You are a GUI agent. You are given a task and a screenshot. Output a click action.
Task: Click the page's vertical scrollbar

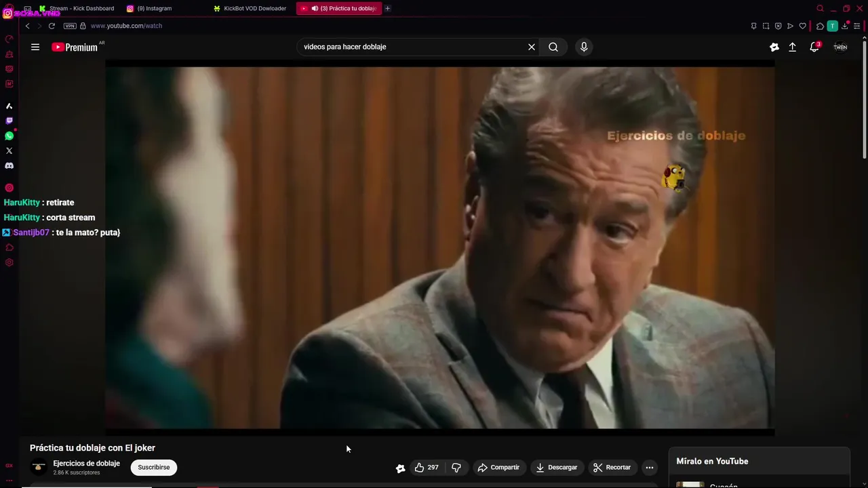point(864,98)
